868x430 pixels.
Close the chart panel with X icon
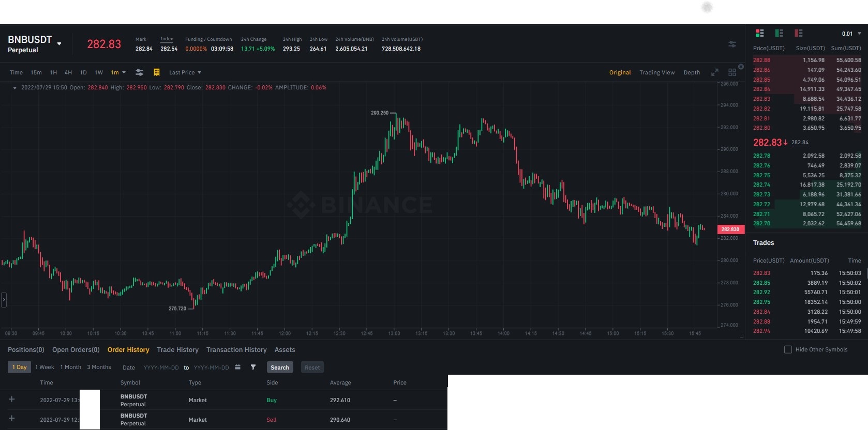(x=741, y=67)
